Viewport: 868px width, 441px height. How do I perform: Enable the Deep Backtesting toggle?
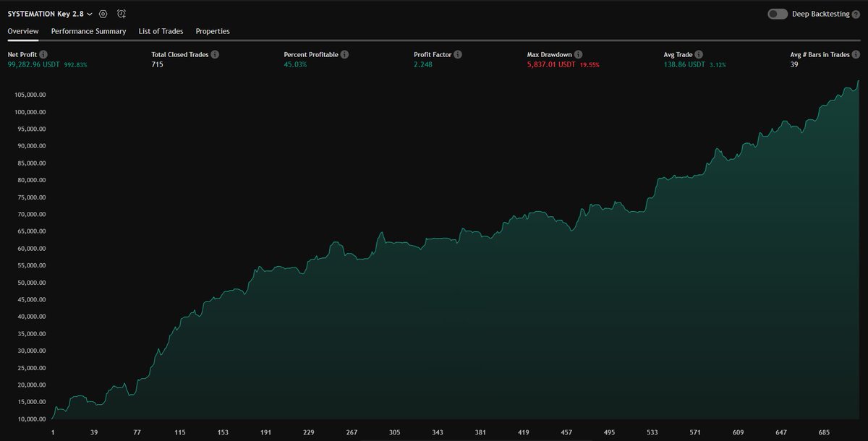(778, 14)
